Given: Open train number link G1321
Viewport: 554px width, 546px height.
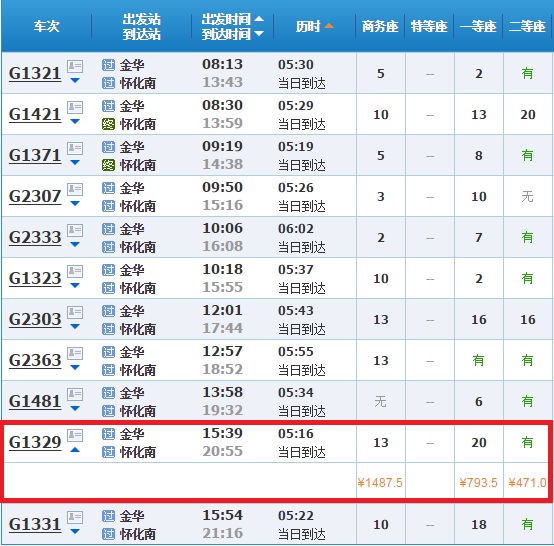Looking at the screenshot, I should 35,74.
